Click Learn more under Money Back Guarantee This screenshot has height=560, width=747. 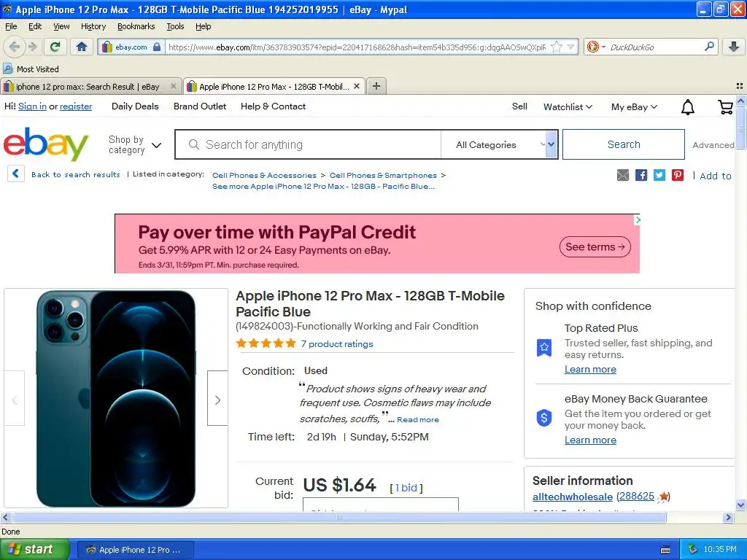(x=590, y=440)
